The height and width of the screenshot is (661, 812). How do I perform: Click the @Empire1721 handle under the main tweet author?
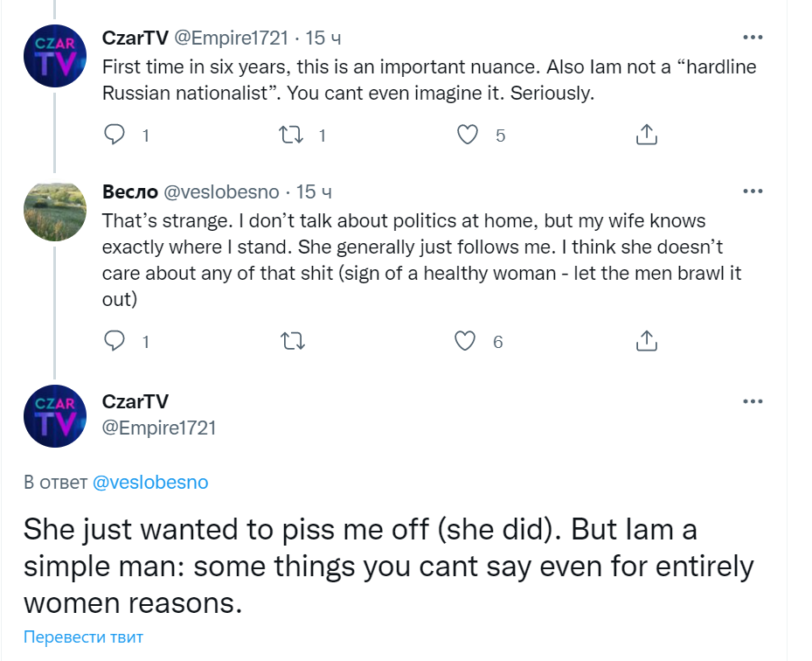pos(159,428)
